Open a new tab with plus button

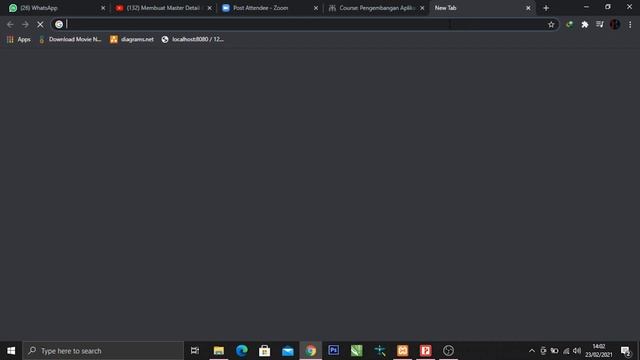(546, 8)
